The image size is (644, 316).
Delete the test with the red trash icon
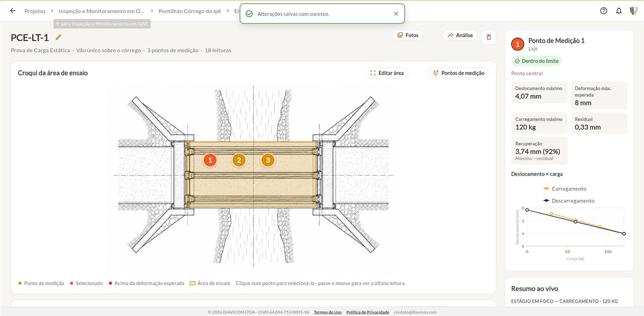click(x=489, y=37)
